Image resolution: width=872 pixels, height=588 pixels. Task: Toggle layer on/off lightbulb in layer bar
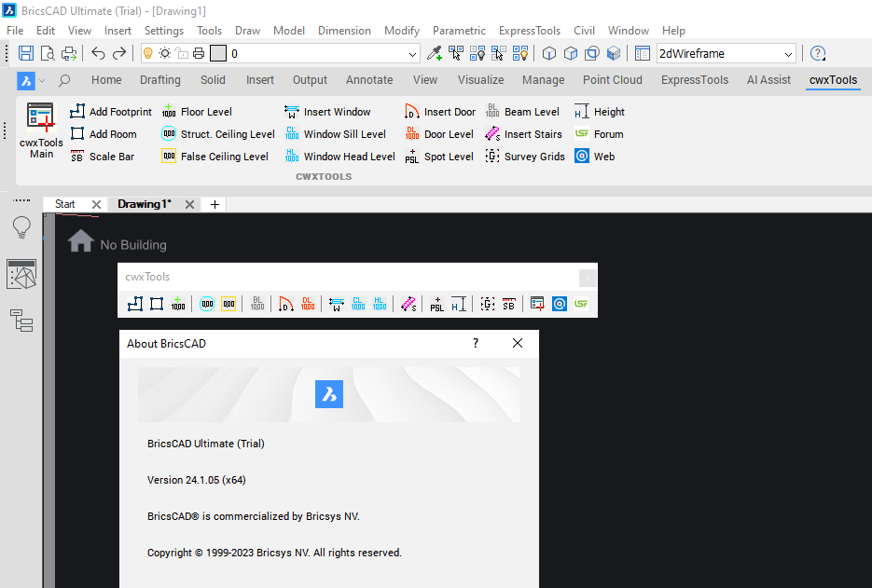pyautogui.click(x=148, y=53)
